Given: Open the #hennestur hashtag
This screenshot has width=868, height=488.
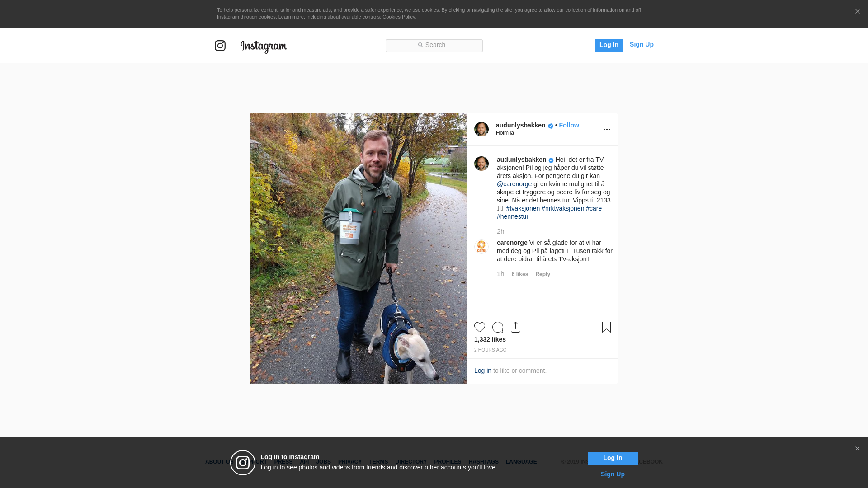Looking at the screenshot, I should point(513,216).
